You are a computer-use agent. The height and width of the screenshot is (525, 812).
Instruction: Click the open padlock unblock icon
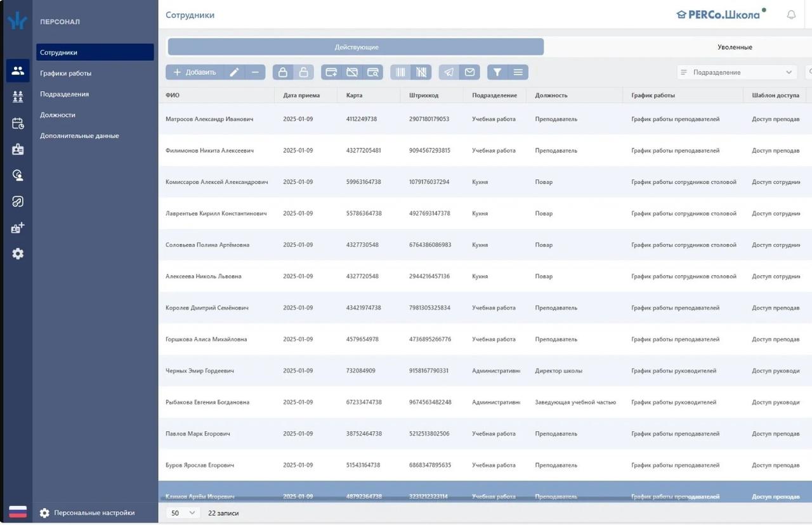[x=304, y=72]
